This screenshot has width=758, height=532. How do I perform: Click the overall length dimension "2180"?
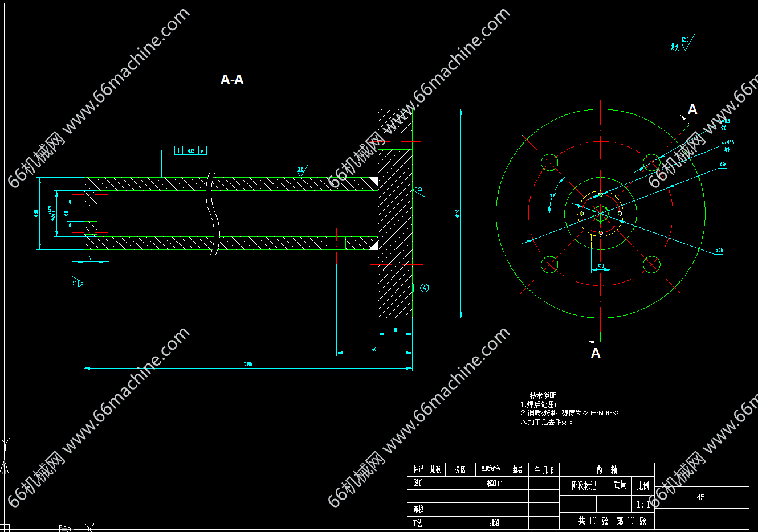pyautogui.click(x=248, y=365)
